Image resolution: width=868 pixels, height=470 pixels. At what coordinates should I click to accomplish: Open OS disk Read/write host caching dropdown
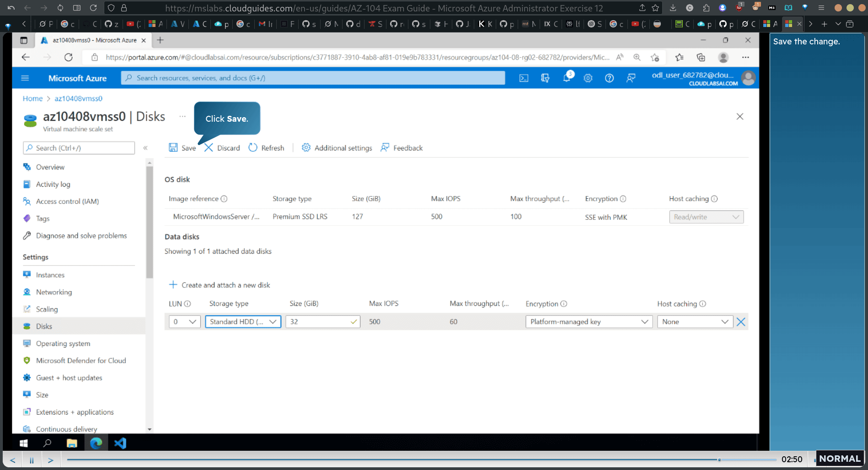[706, 217]
